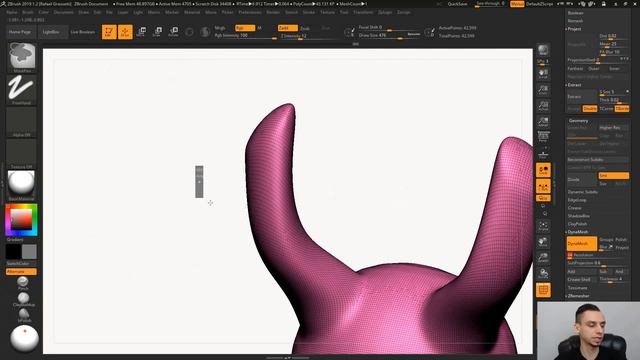Screen dimensions: 640x360
Task: Select the black secondary color swatch
Action: [13, 251]
